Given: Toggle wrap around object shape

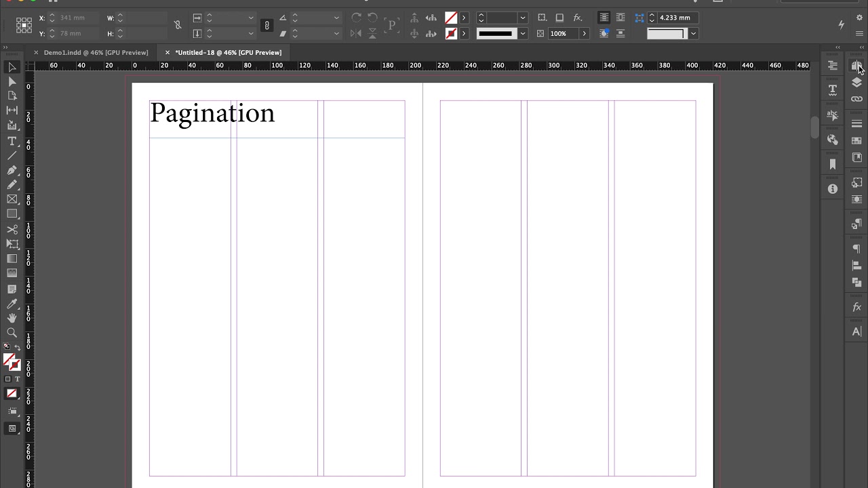Looking at the screenshot, I should [604, 33].
